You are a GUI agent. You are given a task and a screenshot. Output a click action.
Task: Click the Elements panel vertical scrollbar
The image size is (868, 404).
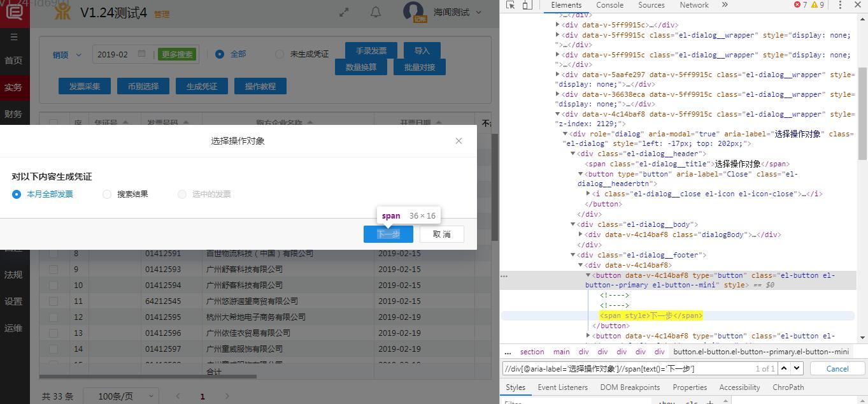862,115
